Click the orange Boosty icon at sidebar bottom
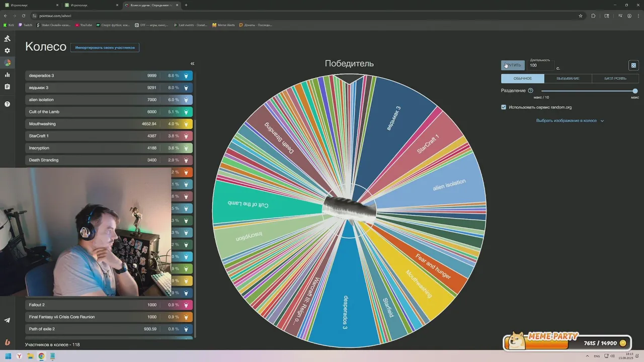Viewport: 644px width, 362px height. pos(7,342)
